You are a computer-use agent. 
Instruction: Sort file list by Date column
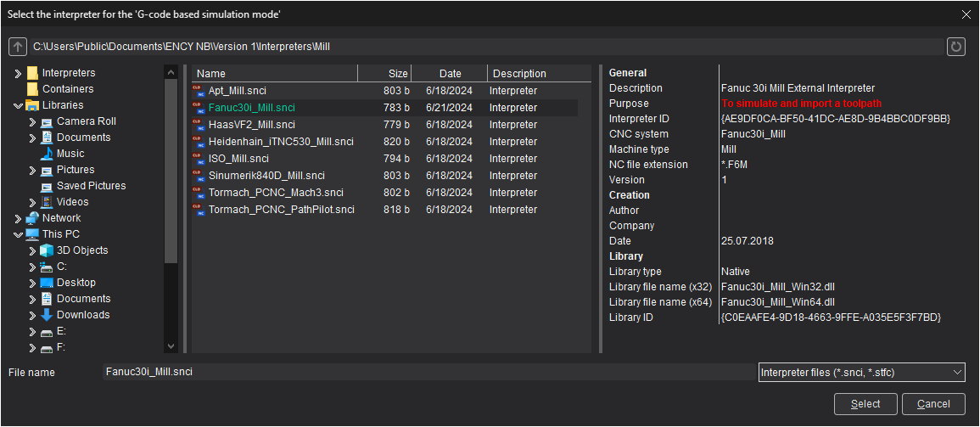pyautogui.click(x=450, y=74)
